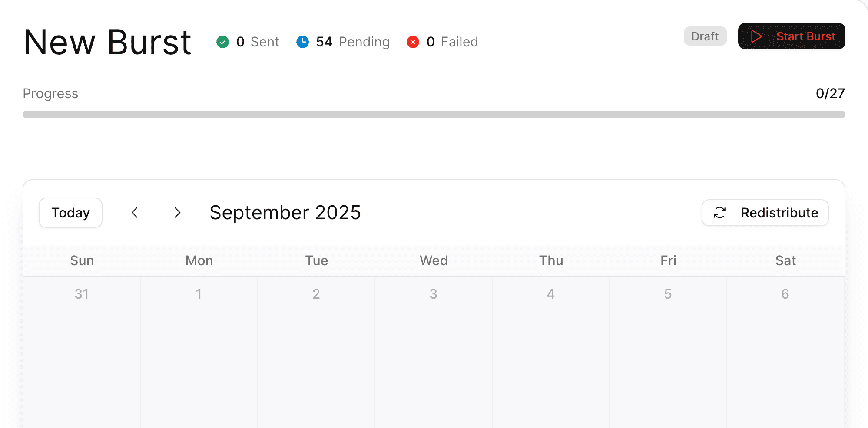This screenshot has width=868, height=428.
Task: Select the Wed column header
Action: tap(433, 260)
